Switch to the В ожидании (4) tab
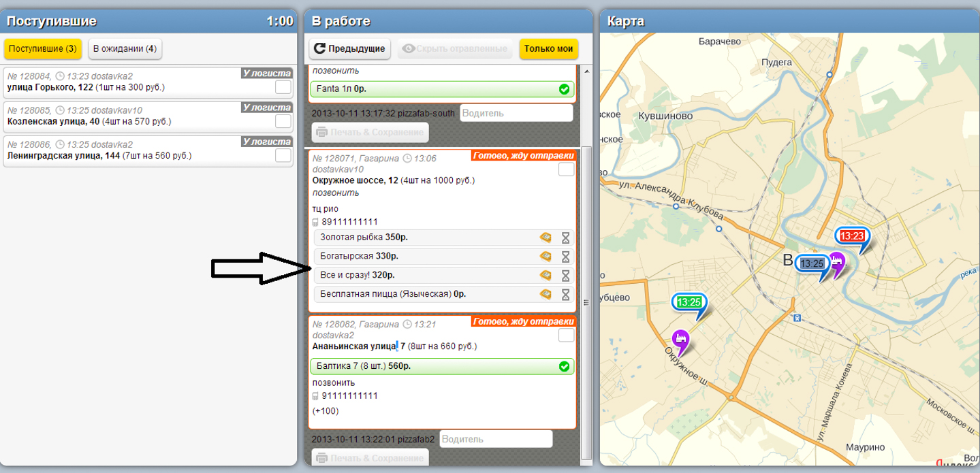 pos(125,49)
